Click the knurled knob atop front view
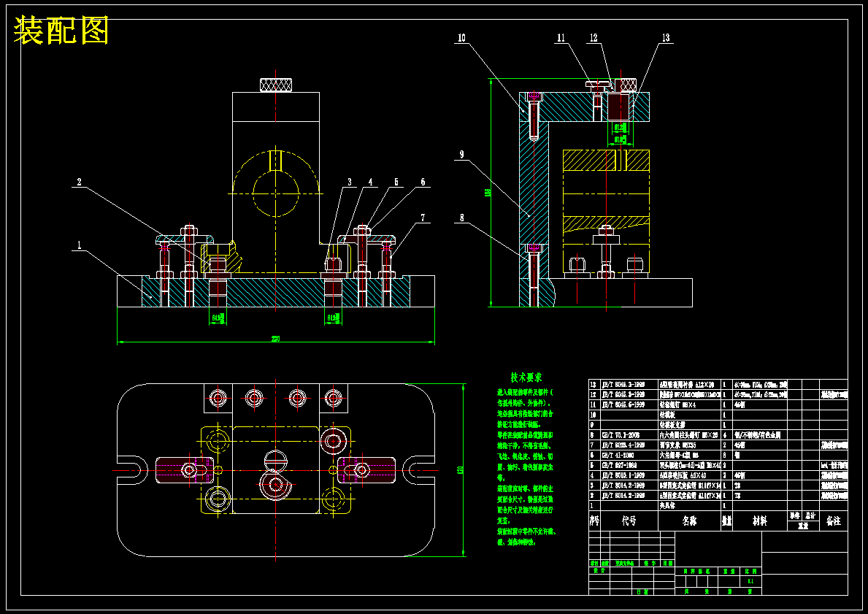The height and width of the screenshot is (614, 868). click(276, 85)
